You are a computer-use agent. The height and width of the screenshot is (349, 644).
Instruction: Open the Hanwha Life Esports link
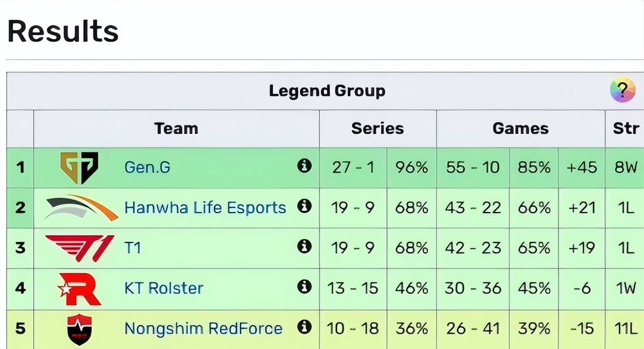tap(205, 208)
